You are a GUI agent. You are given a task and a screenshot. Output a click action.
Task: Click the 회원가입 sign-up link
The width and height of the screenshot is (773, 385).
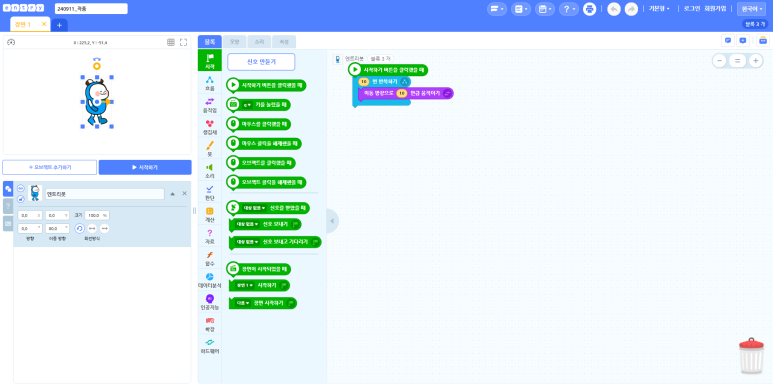715,9
